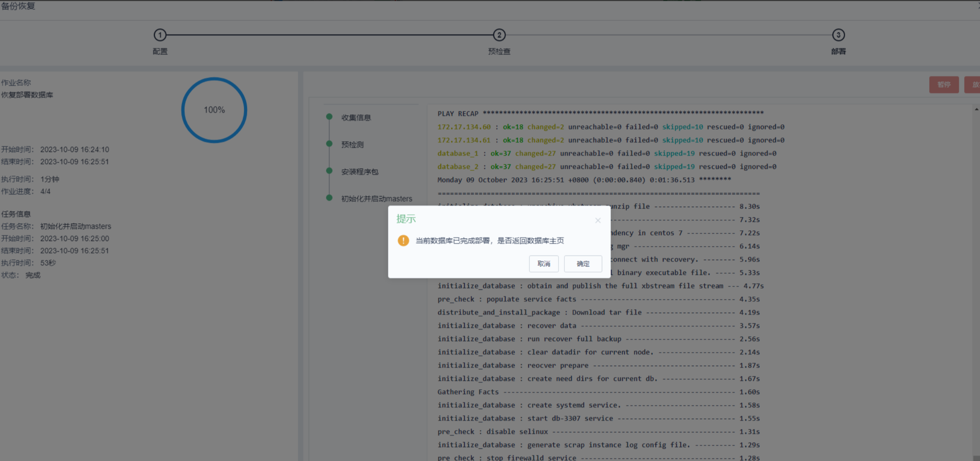Click the green dot beside 初始化并启动masters
980x461 pixels.
coord(329,198)
